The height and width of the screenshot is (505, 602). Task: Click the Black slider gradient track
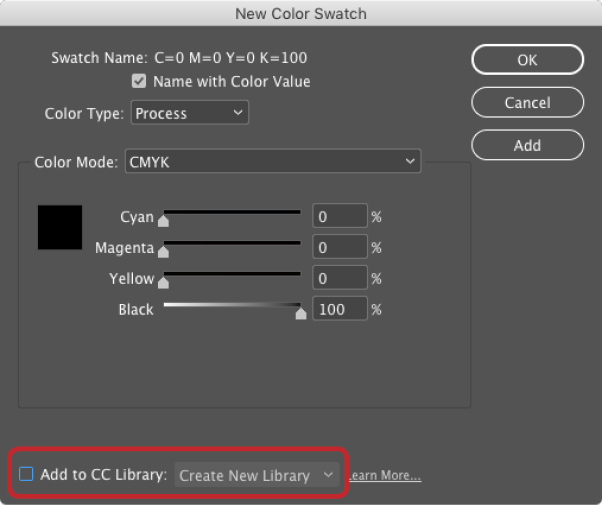(x=232, y=305)
